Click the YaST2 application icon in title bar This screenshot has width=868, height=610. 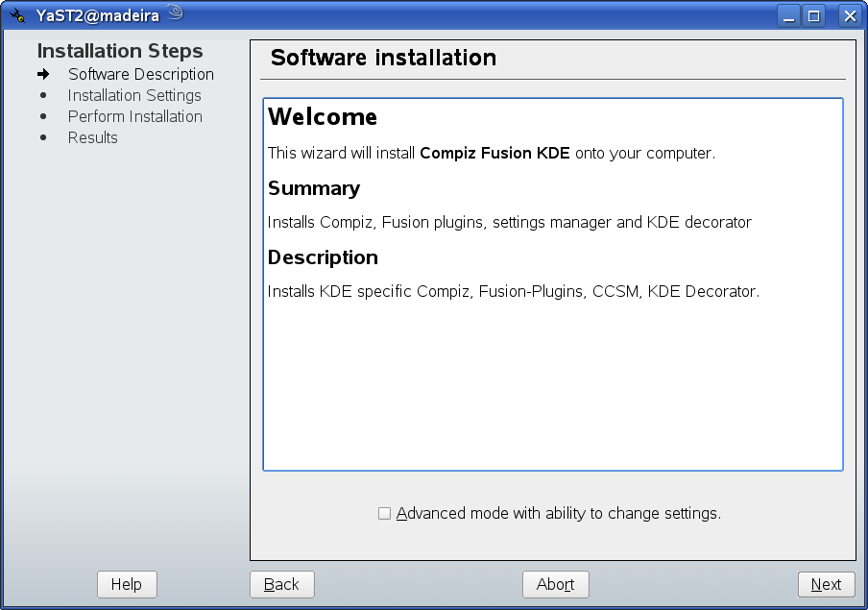[x=17, y=15]
